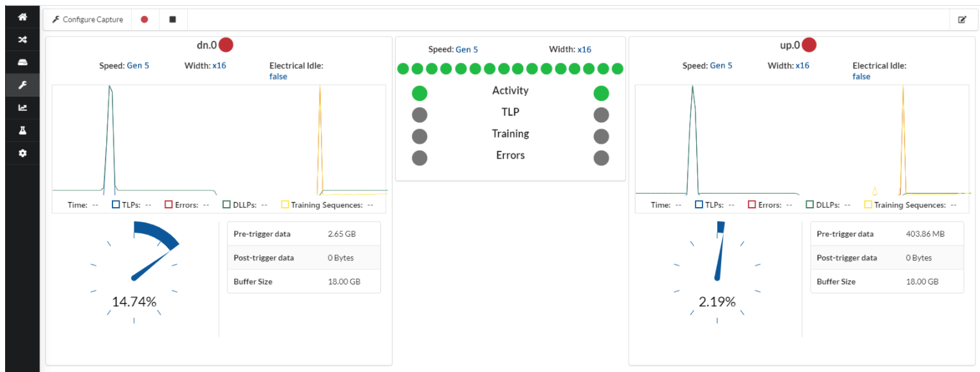Click the up.0 panel title
The width and height of the screenshot is (980, 372).
(789, 45)
